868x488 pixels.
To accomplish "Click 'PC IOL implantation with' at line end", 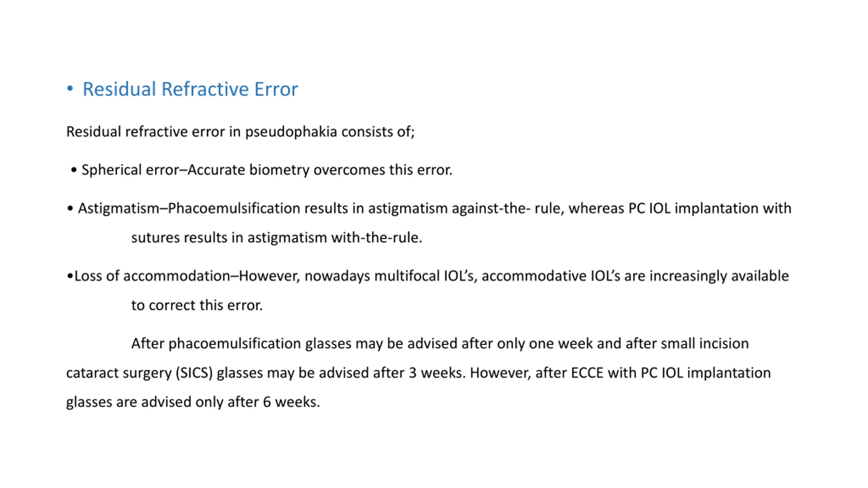I will coord(710,208).
